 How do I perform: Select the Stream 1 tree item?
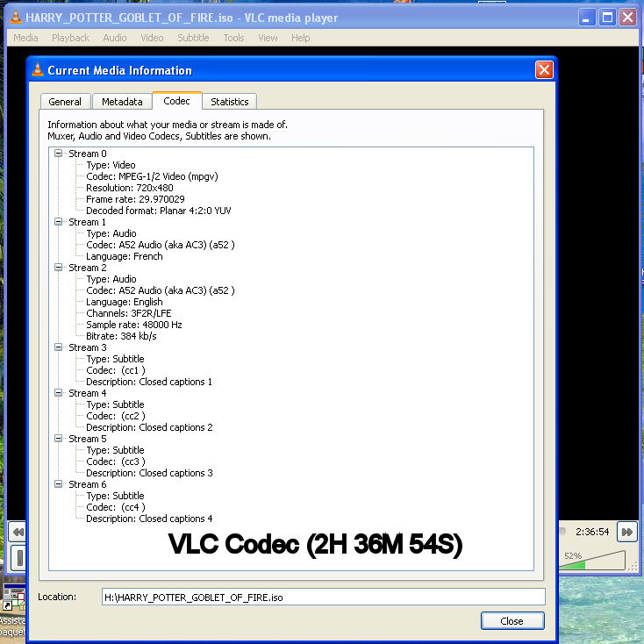(87, 222)
